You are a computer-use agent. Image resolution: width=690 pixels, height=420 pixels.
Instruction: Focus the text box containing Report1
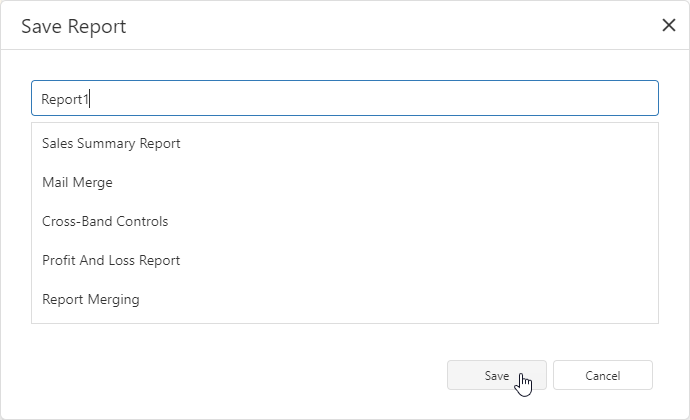coord(344,98)
